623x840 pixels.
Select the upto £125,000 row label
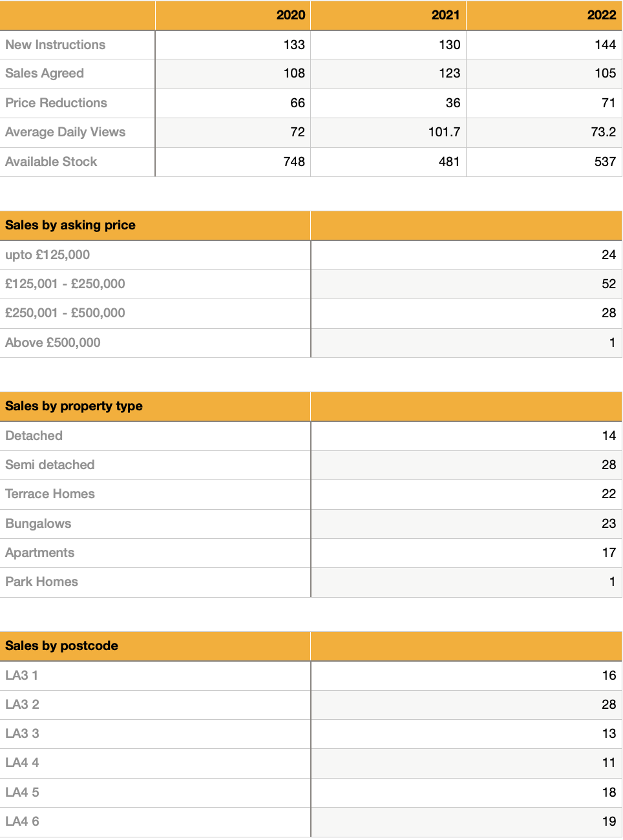[x=48, y=255]
